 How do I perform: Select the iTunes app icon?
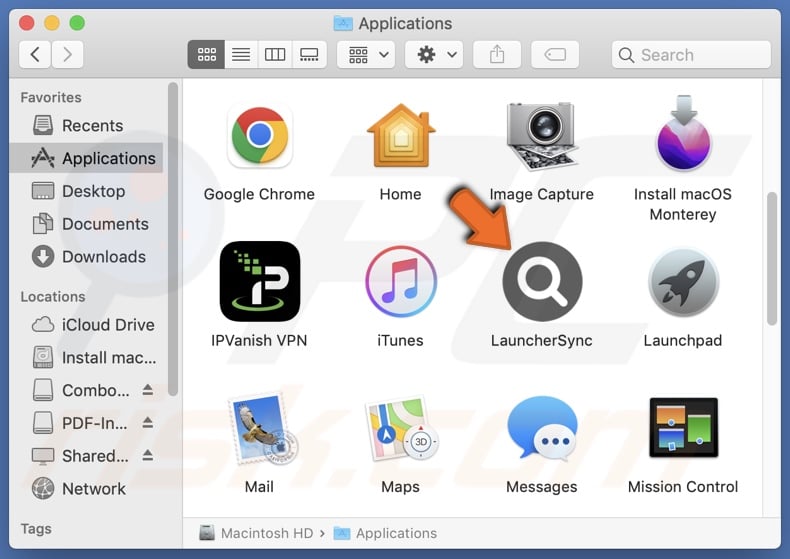(401, 282)
